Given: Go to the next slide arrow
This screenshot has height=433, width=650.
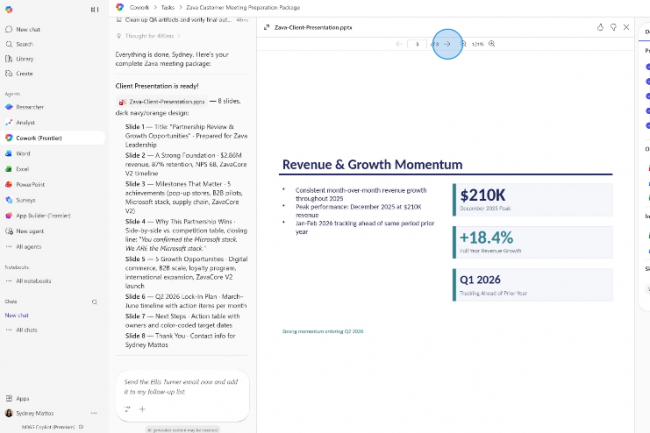Looking at the screenshot, I should click(447, 44).
